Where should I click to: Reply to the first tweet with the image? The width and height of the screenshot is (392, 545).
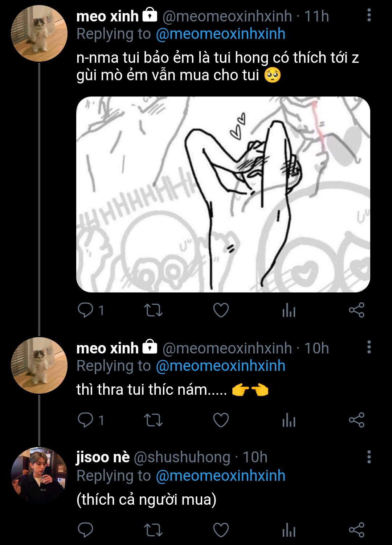tap(86, 310)
